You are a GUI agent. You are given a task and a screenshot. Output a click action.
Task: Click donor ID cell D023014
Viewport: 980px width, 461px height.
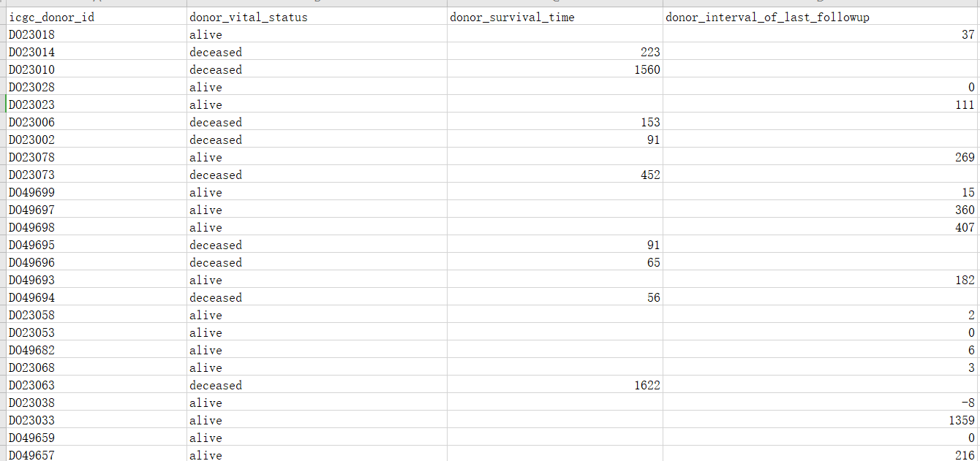coord(96,52)
